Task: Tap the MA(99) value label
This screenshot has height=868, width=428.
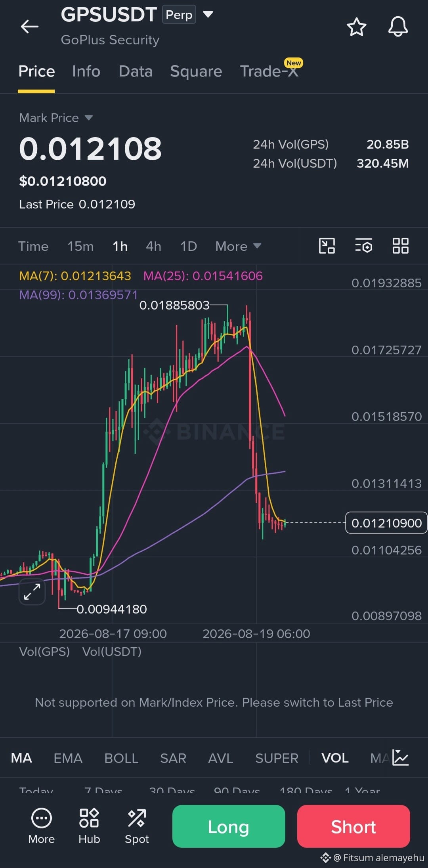Action: [x=78, y=295]
